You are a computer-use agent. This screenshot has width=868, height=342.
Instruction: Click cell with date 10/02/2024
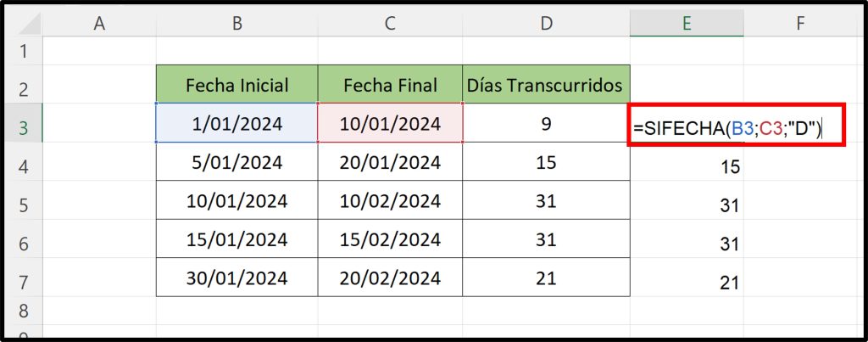tap(390, 202)
